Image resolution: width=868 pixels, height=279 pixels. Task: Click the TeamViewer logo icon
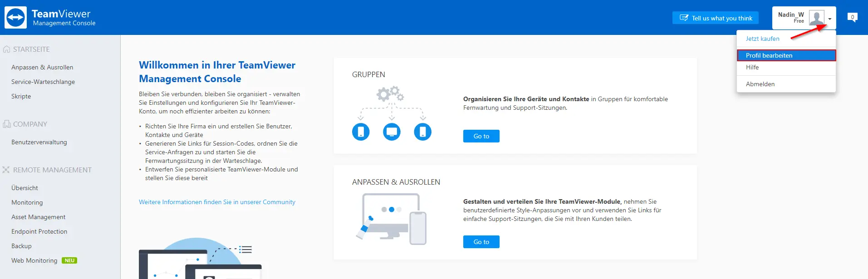(x=16, y=18)
